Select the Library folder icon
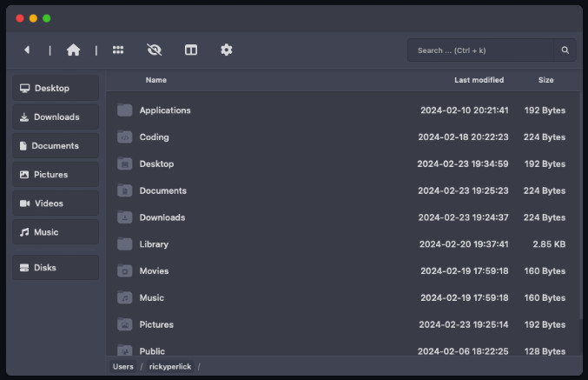 (124, 244)
